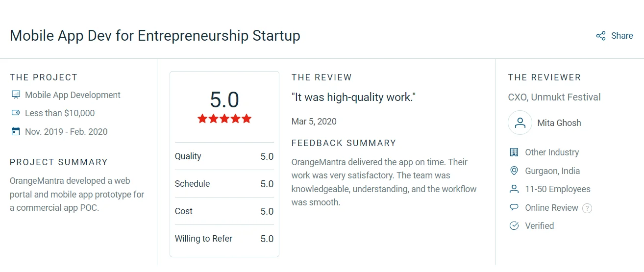Click the reviewer name Mita Ghosh
Screen dimensions: 644x272
559,123
